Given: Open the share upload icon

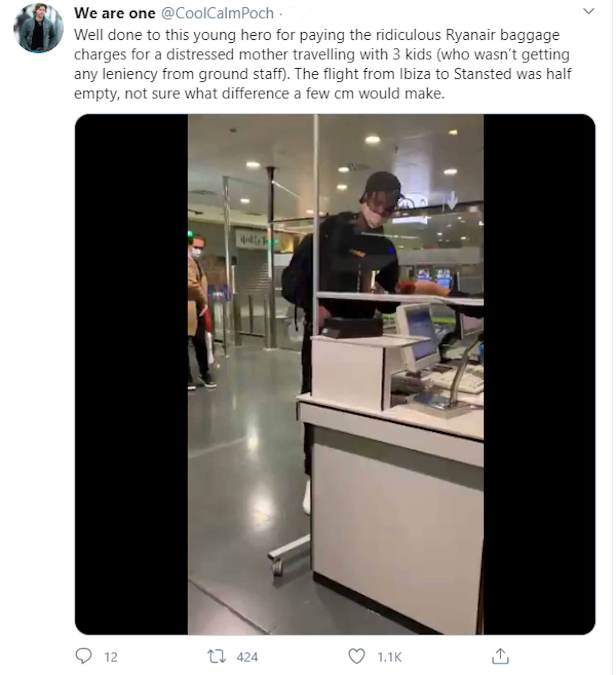Looking at the screenshot, I should tap(500, 656).
